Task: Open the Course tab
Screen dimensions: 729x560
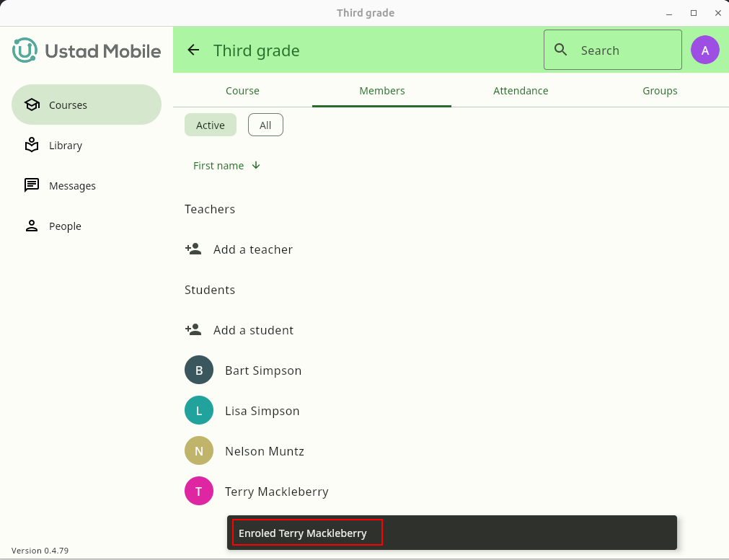Action: [x=242, y=91]
